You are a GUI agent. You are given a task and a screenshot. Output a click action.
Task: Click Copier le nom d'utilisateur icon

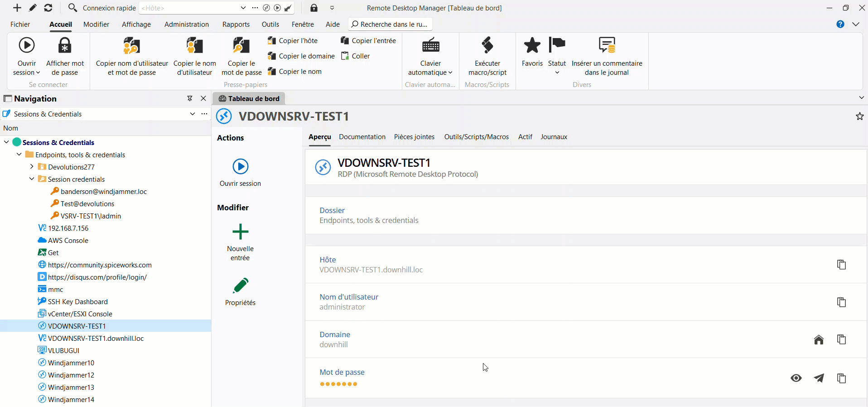click(195, 45)
